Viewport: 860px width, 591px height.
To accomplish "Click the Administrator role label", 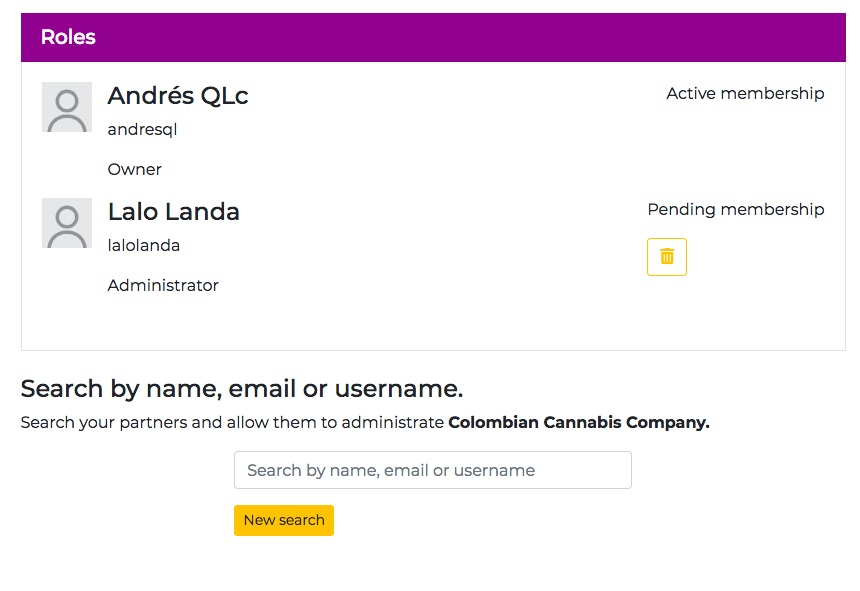I will coord(163,285).
